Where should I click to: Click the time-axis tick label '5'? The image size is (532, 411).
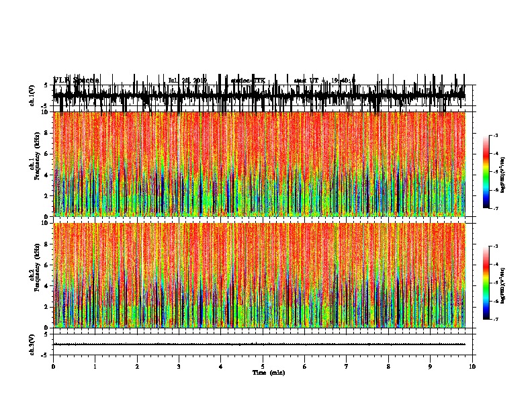pos(263,367)
